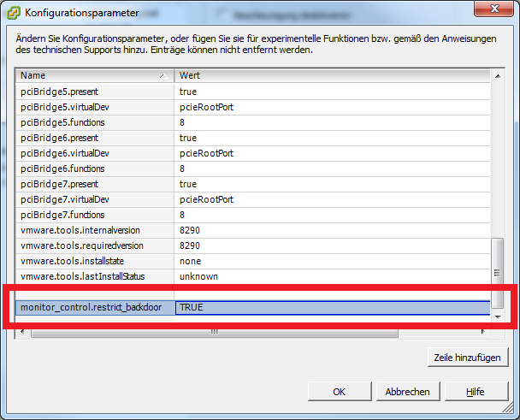Screen dimensions: 520x420
Task: Click the TRUE value field for restrict_backdoor
Action: tap(332, 308)
